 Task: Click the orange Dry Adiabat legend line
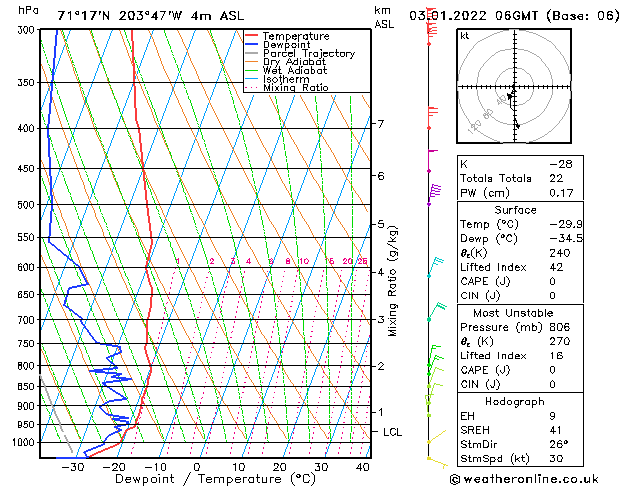coord(251,62)
